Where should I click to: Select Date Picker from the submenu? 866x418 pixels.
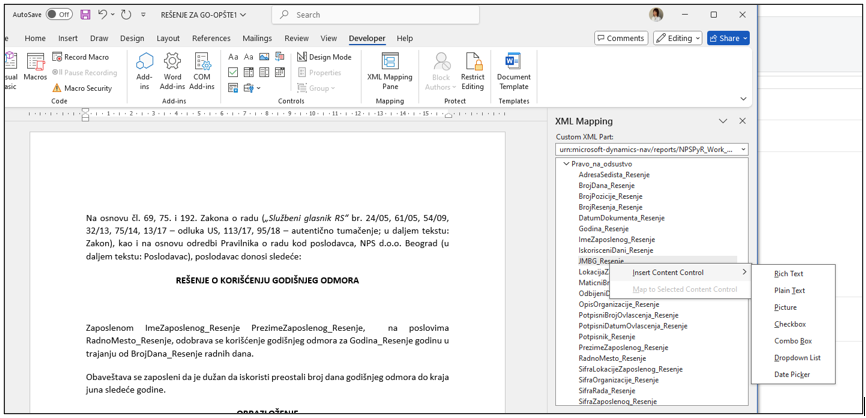click(792, 374)
